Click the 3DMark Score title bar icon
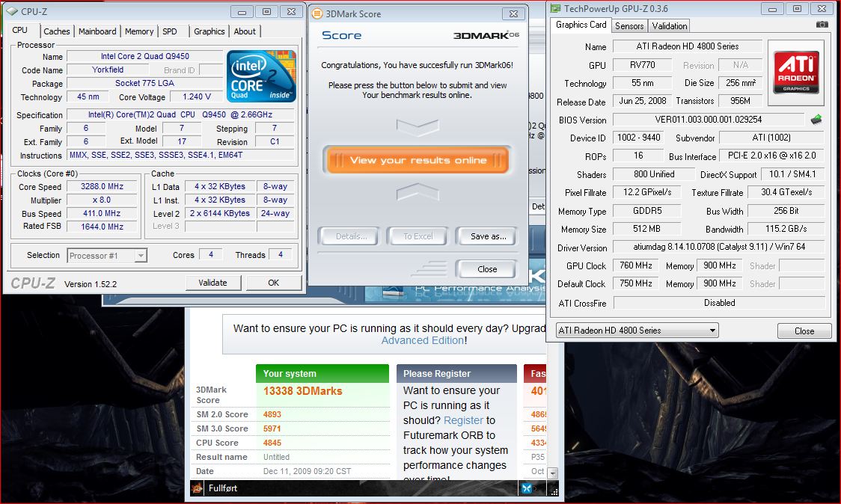This screenshot has width=841, height=504. click(x=317, y=13)
